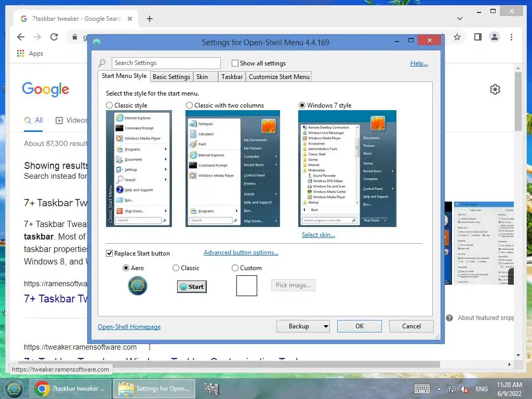Confirm settings with OK button
The width and height of the screenshot is (532, 399).
[x=360, y=326]
